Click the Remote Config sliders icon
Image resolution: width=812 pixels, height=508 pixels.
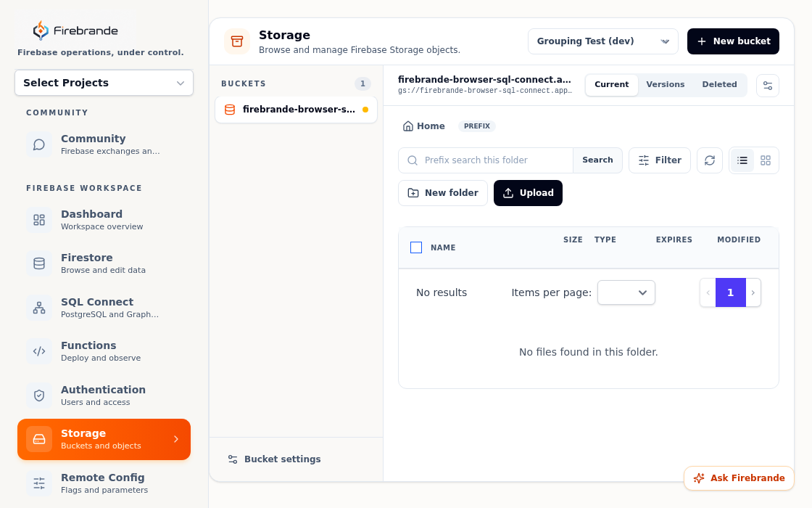click(39, 483)
